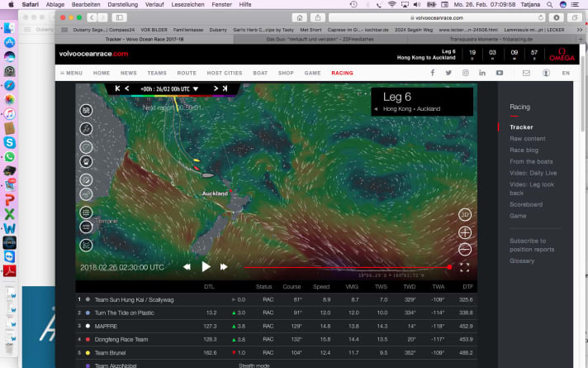Click the Safari share button
This screenshot has height=368, width=588.
(318, 17)
